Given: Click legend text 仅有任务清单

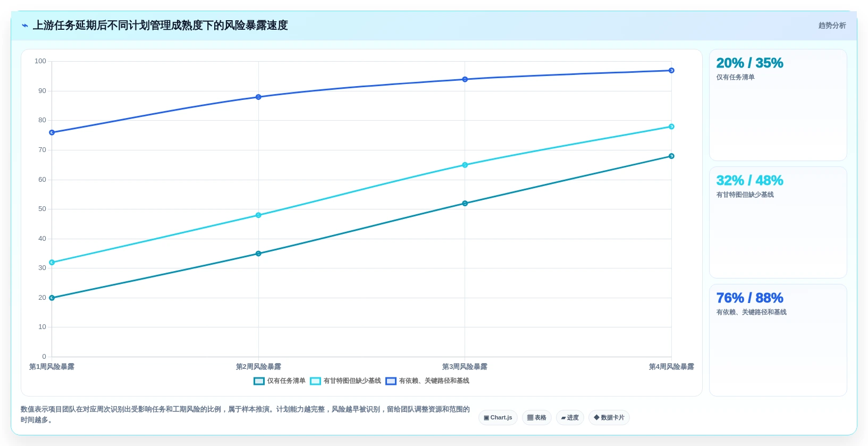Looking at the screenshot, I should click(x=286, y=381).
